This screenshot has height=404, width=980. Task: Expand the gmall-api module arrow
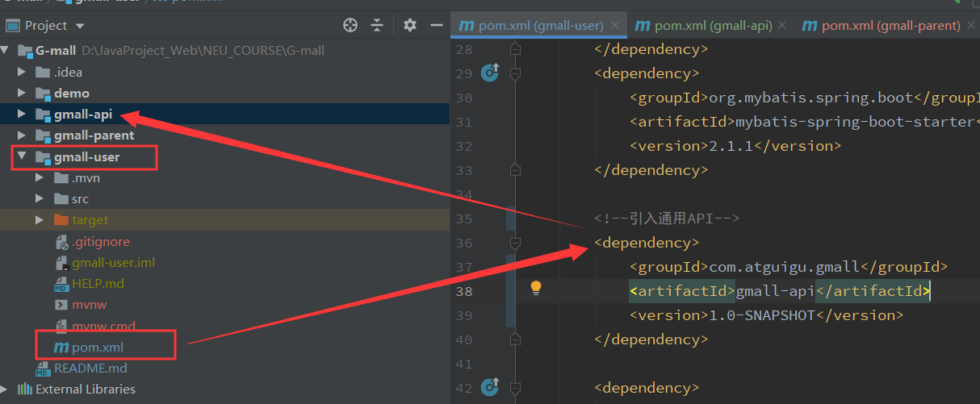(x=22, y=114)
